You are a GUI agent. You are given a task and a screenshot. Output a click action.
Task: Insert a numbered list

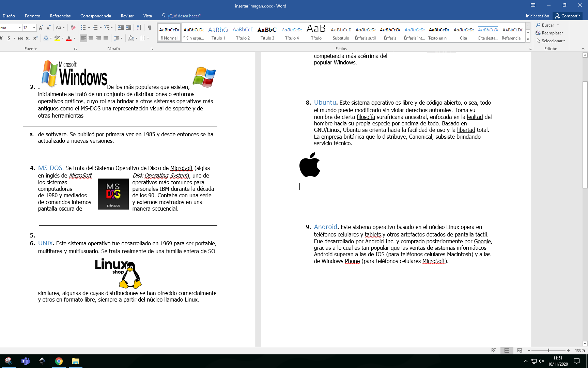click(95, 28)
